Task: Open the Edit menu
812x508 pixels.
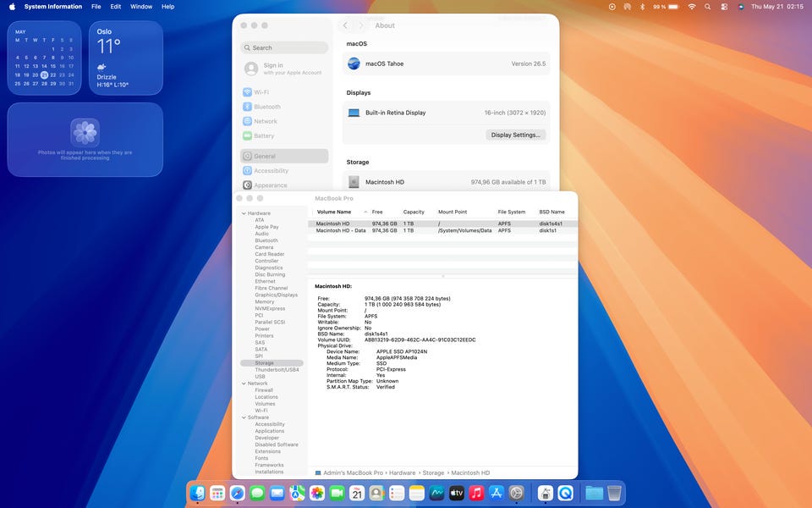Action: coord(116,7)
